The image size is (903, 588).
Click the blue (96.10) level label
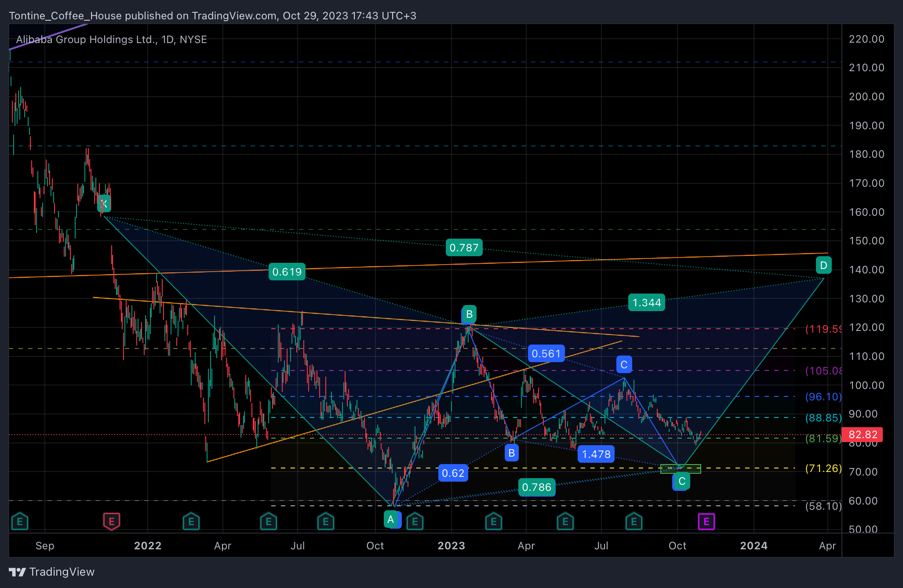[x=823, y=397]
